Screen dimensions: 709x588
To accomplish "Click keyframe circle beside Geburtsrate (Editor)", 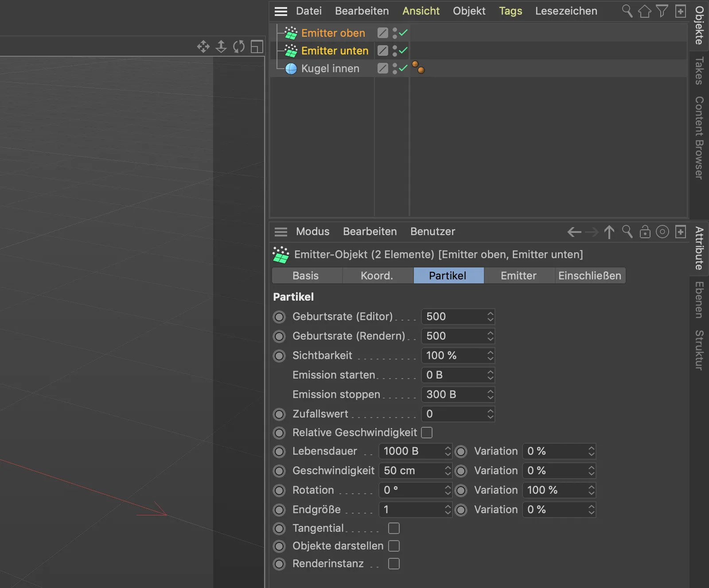I will pos(279,317).
